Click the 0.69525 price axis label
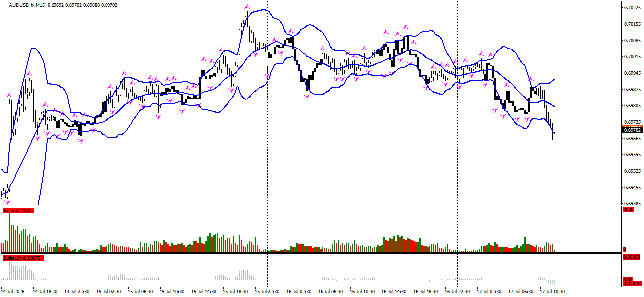The width and height of the screenshot is (644, 297). [633, 171]
